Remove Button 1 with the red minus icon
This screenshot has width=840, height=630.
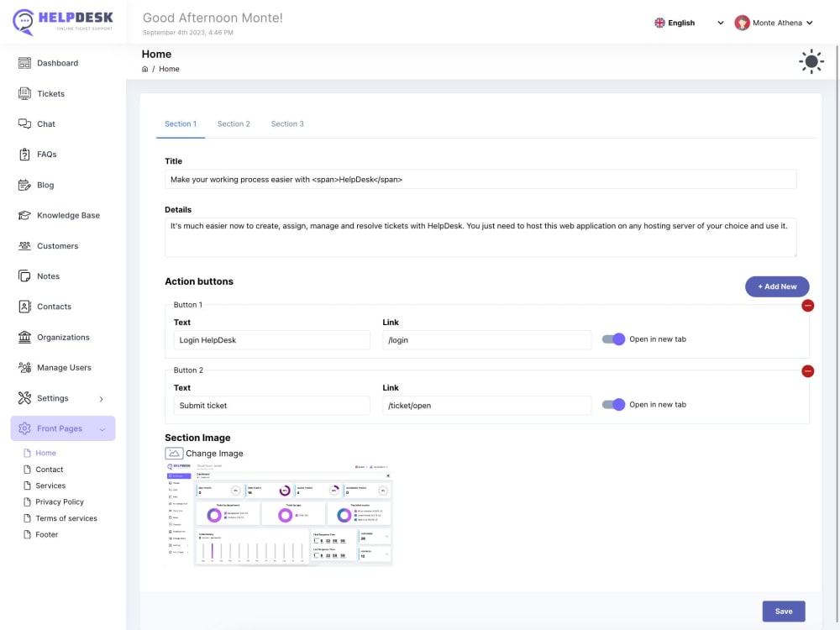point(807,306)
